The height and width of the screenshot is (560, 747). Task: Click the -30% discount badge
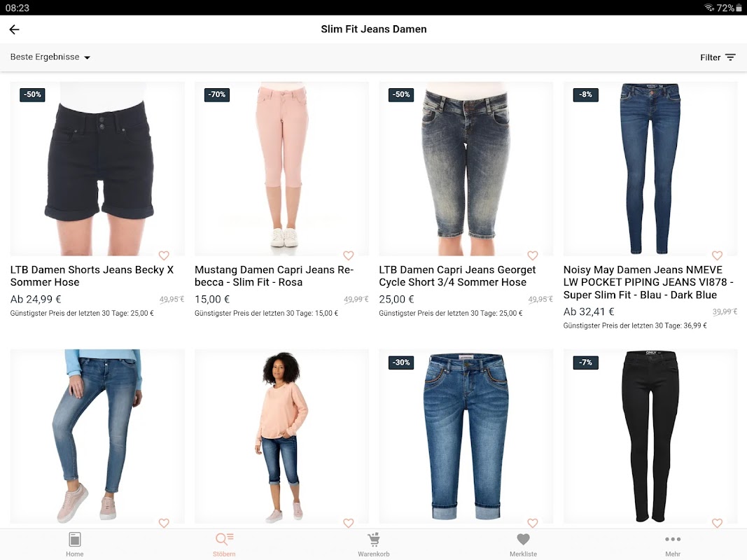400,363
